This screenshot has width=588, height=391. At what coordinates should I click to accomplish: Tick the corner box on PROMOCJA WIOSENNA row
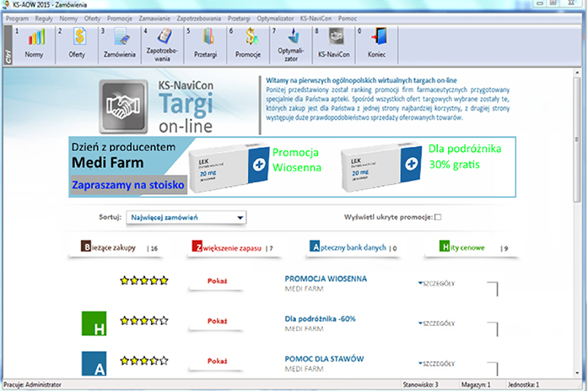[x=493, y=289]
